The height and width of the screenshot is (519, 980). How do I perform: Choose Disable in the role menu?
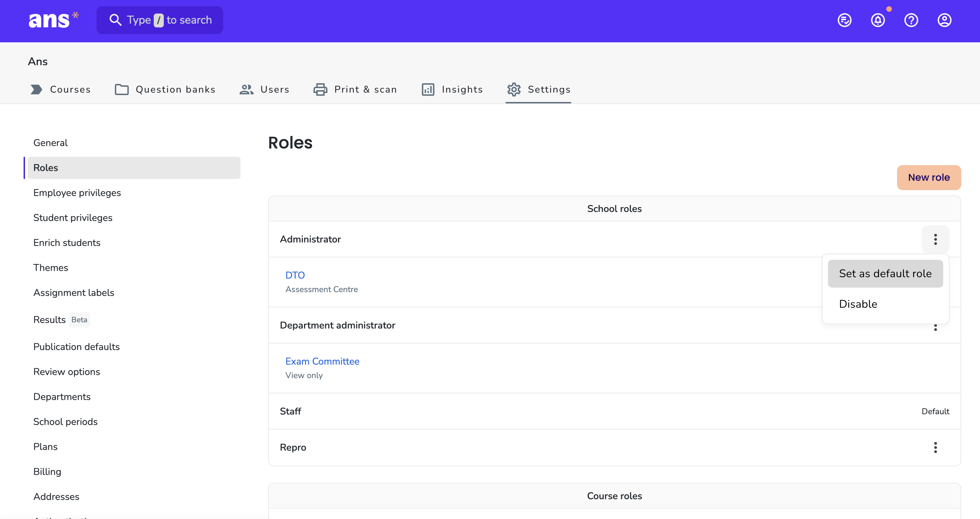(885, 304)
